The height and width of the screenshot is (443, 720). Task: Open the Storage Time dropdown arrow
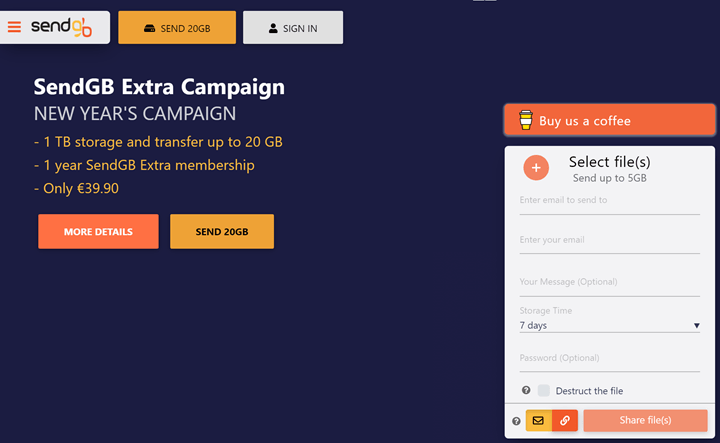(x=696, y=325)
